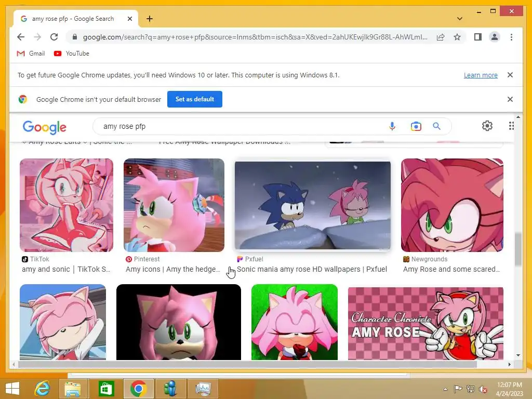Open the Windows Start button
This screenshot has width=532, height=399.
coord(12,389)
